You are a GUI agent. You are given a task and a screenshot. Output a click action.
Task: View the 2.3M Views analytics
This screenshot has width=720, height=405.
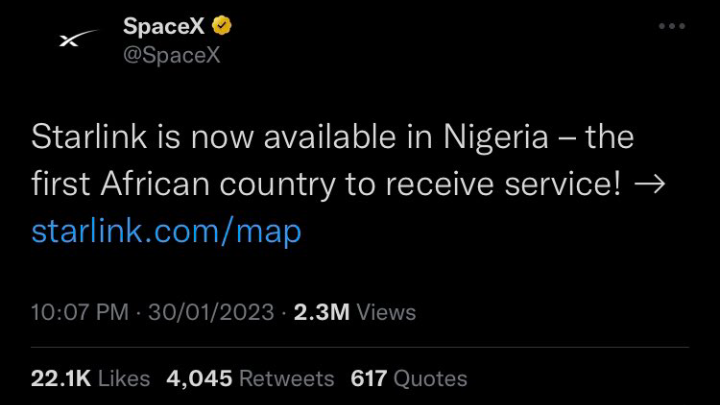click(x=353, y=312)
